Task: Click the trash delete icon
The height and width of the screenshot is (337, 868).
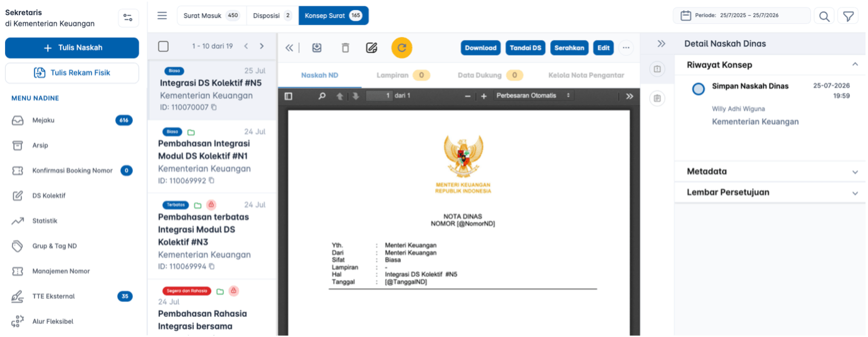Action: [345, 48]
